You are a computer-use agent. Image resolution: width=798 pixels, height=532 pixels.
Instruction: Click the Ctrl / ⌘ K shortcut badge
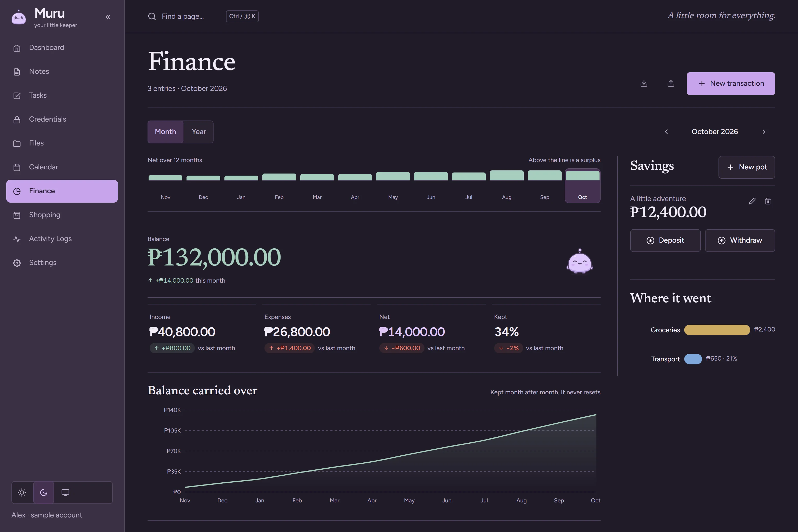242,16
